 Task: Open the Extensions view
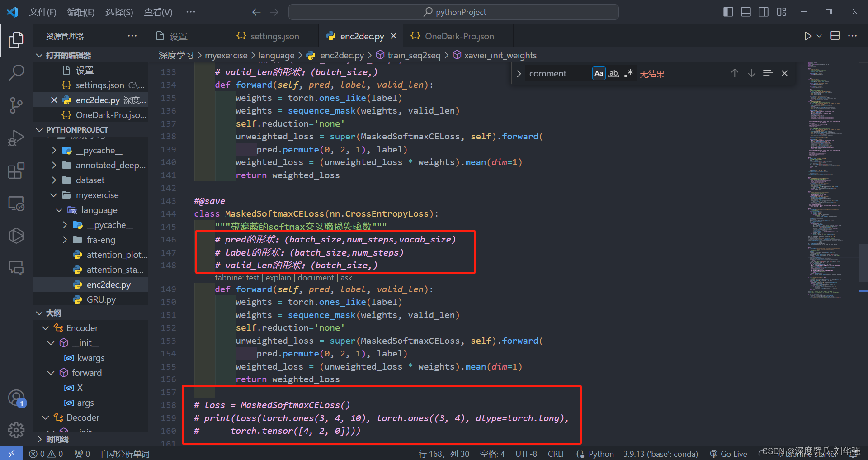(x=16, y=171)
